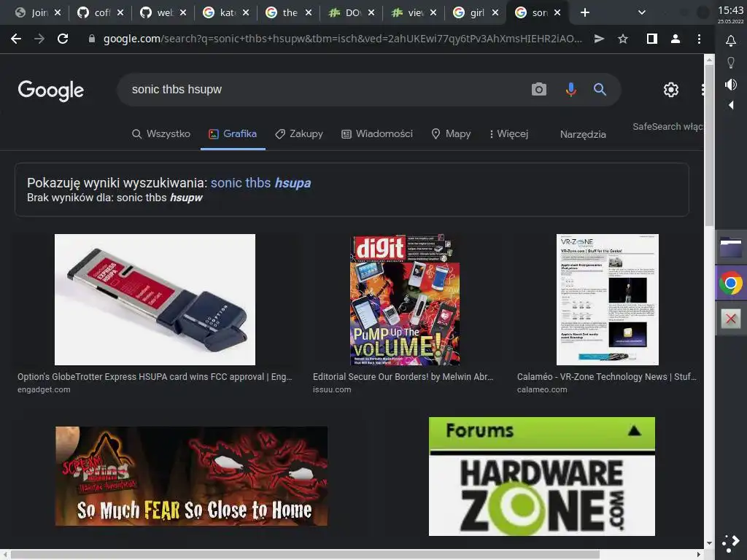Screen dimensions: 747x560
Task: Expand the Więcej menu
Action: (508, 134)
